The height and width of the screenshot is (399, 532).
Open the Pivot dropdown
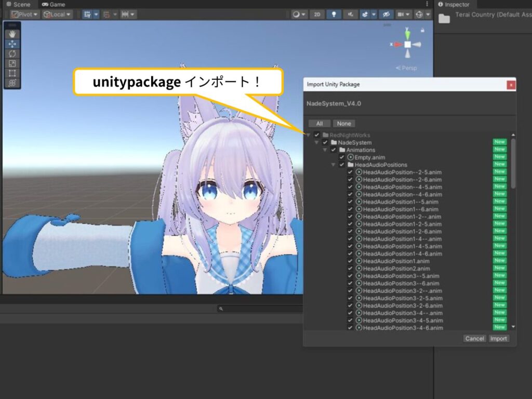pyautogui.click(x=25, y=15)
